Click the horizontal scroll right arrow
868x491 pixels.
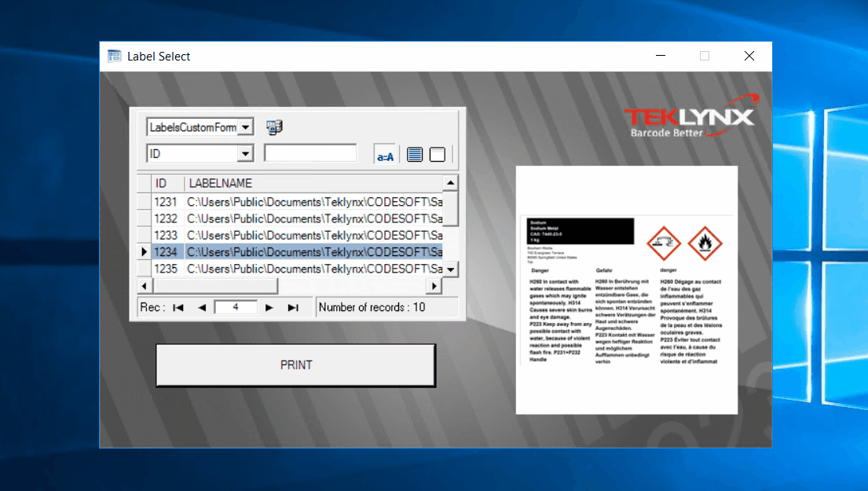tap(434, 286)
